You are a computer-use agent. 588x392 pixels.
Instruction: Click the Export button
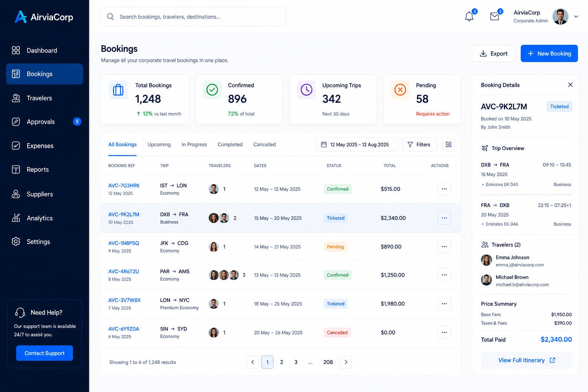493,54
